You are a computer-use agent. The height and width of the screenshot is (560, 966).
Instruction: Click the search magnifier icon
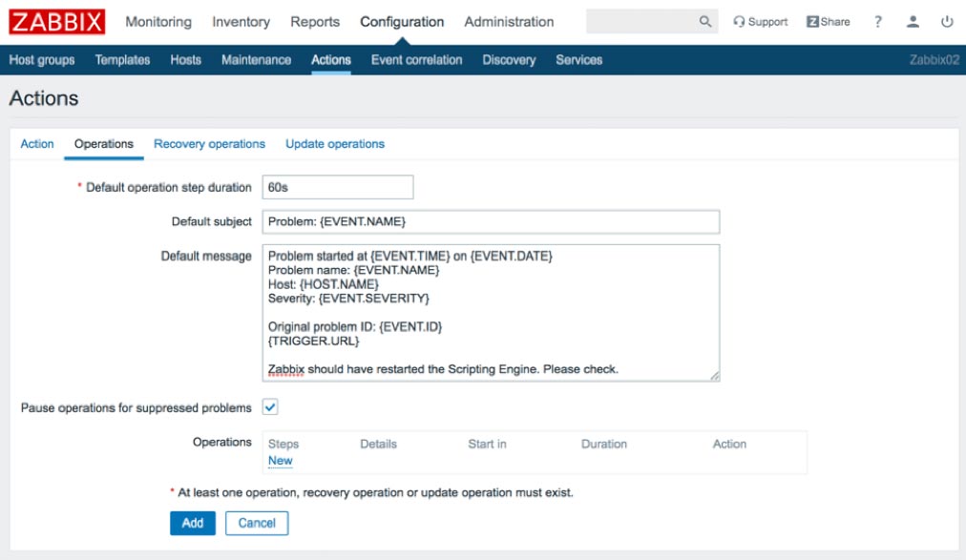point(704,22)
